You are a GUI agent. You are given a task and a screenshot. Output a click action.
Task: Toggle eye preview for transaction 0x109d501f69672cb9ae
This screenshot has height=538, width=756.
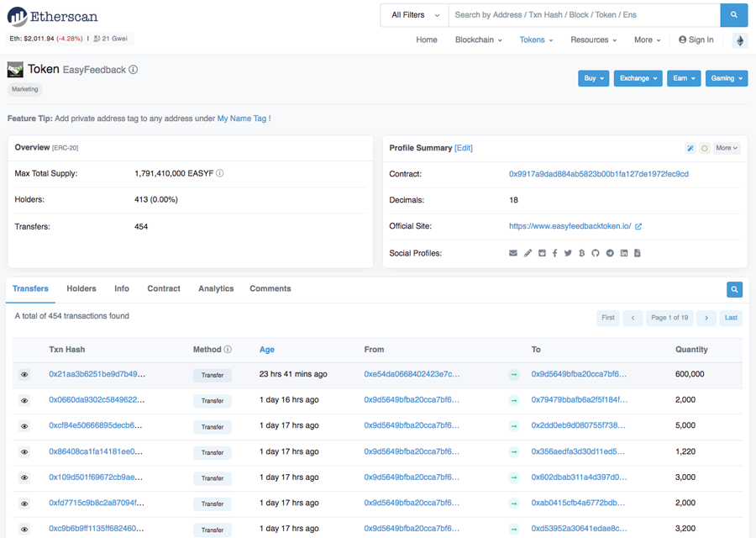pos(24,477)
